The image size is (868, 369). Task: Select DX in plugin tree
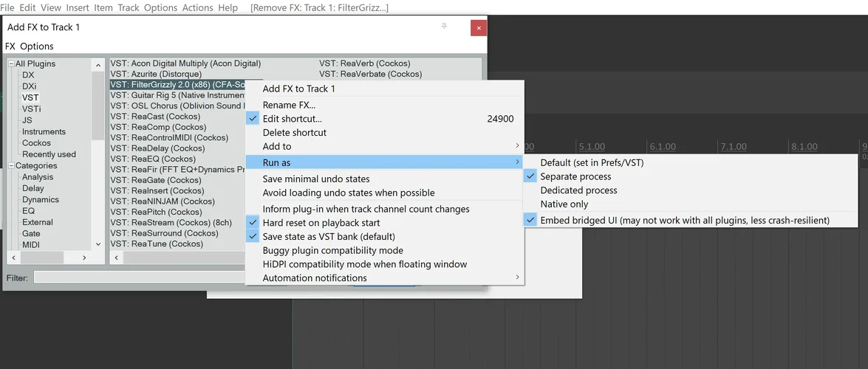[x=28, y=75]
